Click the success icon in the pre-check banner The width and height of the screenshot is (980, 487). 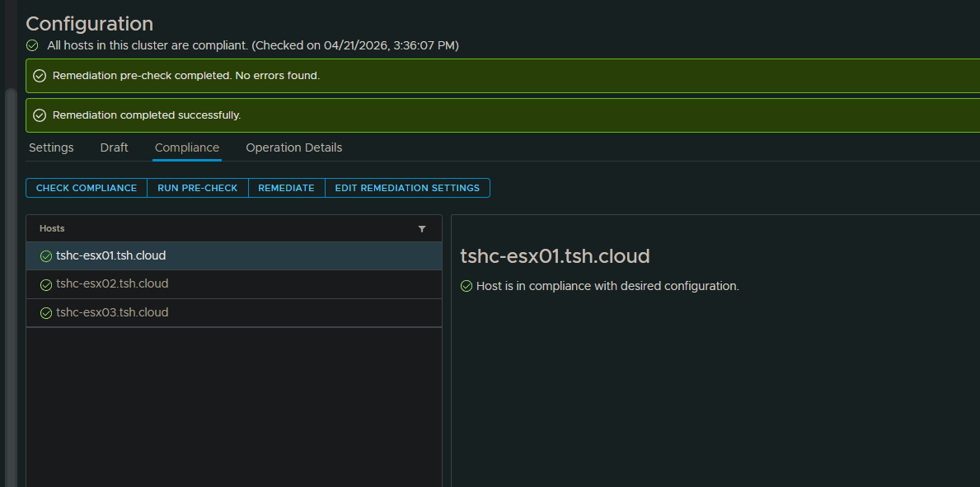[40, 76]
